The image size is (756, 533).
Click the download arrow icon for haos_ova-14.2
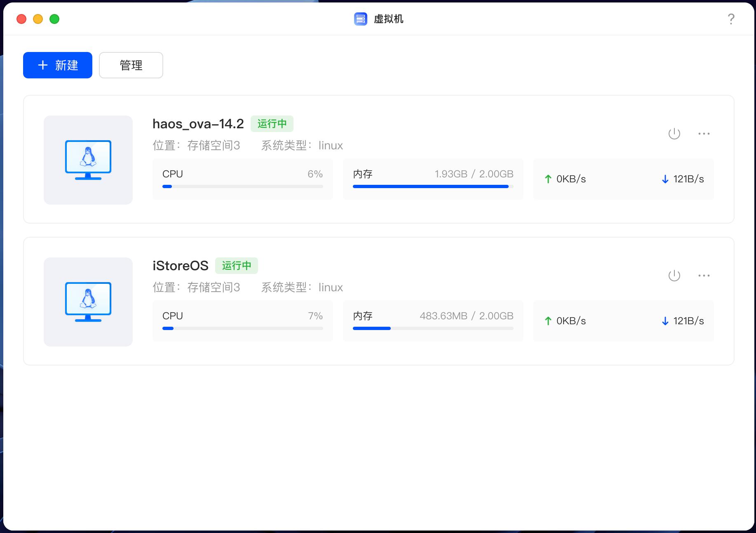click(x=665, y=179)
